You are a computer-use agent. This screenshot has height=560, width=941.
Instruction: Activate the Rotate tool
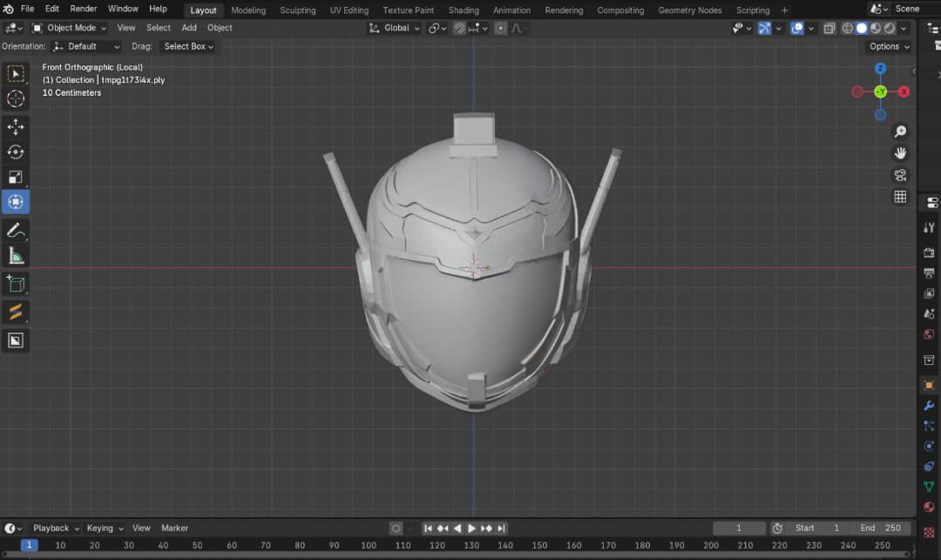[16, 152]
